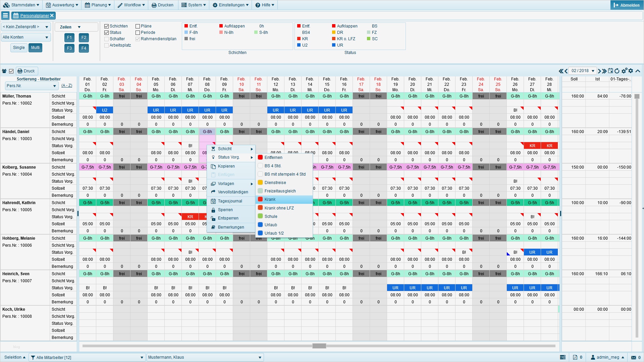Uncheck the Schichten checkbox
Screen dimensions: 644x362
click(107, 26)
